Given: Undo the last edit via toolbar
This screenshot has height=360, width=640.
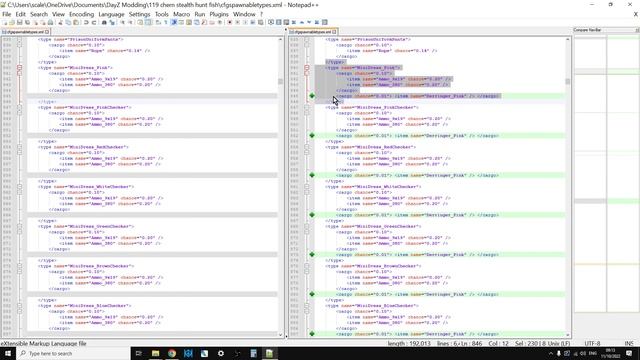Looking at the screenshot, I should (86, 22).
